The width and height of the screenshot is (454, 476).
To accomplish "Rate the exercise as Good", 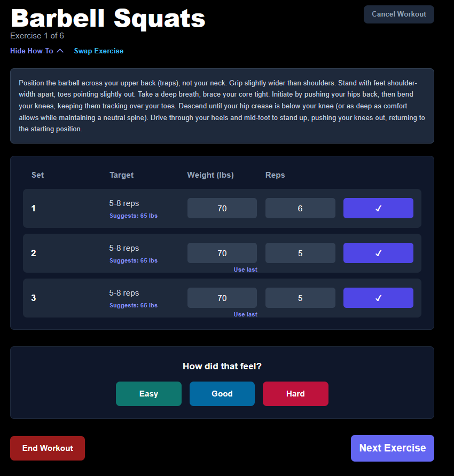I will click(222, 394).
